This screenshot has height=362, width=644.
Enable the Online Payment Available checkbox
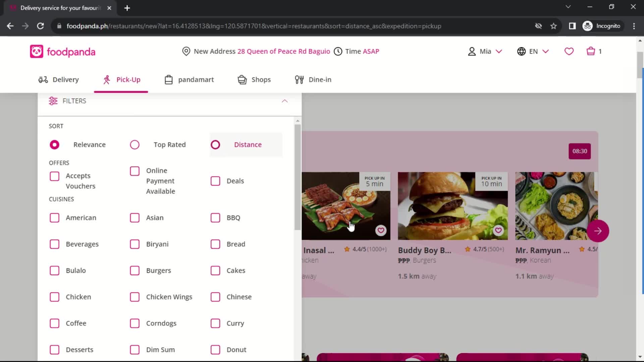(x=135, y=171)
